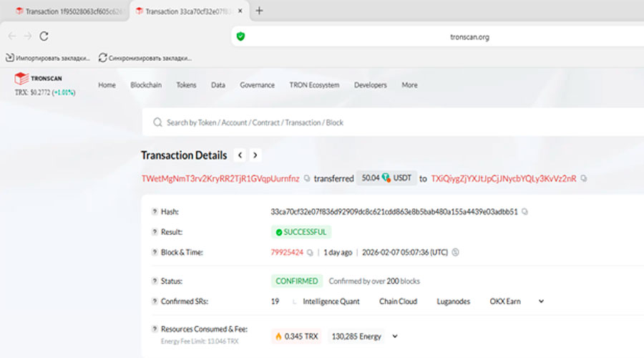Screen dimensions: 644x358
Task: Open Intelligence Quant SR
Action: 331,301
